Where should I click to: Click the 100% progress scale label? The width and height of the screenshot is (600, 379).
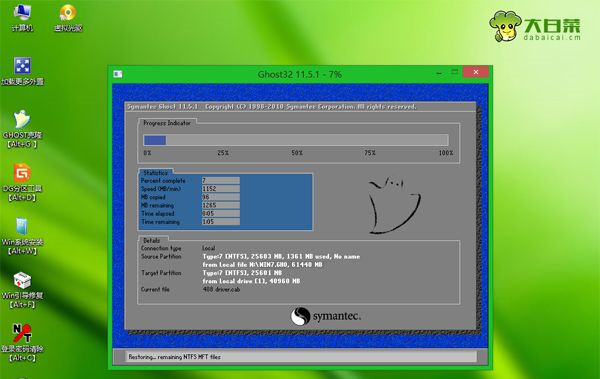[x=446, y=153]
